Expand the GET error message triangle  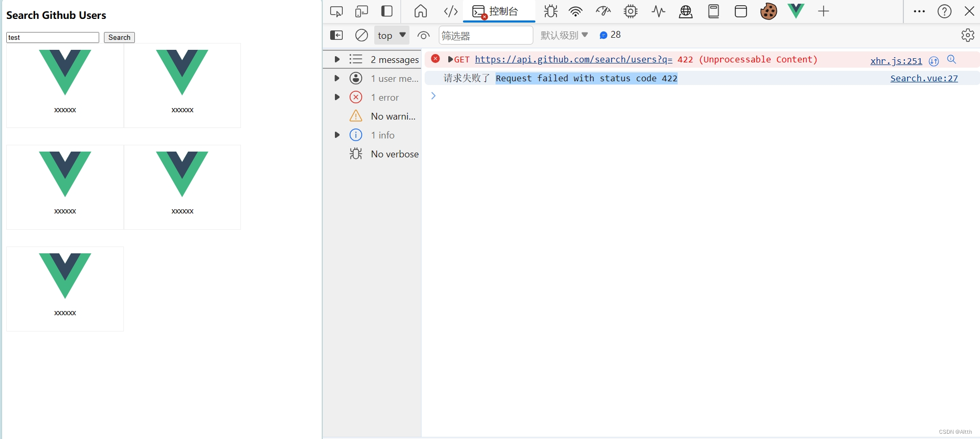tap(450, 59)
